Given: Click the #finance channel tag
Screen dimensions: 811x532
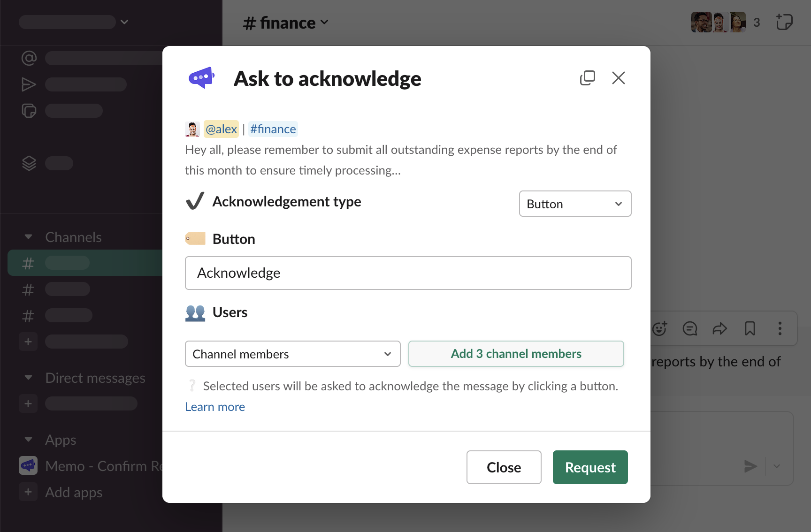Looking at the screenshot, I should [x=273, y=129].
